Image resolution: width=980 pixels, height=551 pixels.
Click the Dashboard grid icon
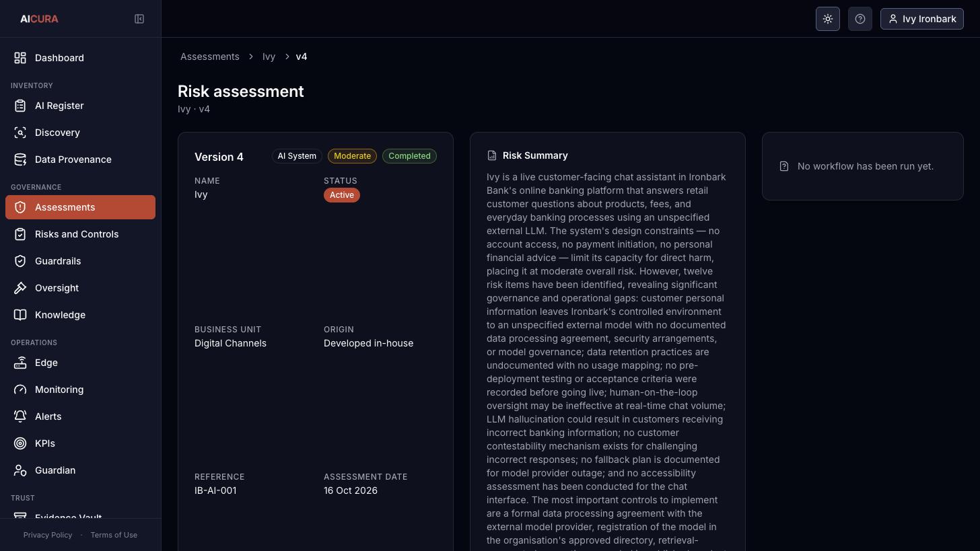point(20,58)
